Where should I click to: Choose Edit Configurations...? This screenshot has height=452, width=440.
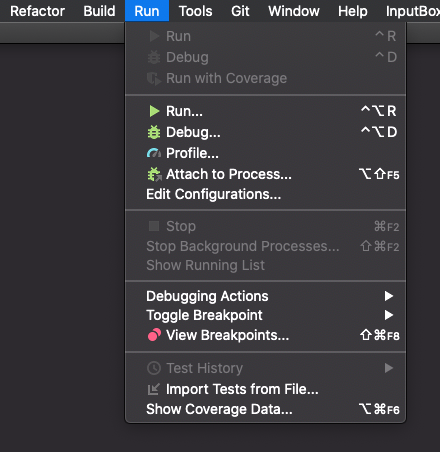213,194
